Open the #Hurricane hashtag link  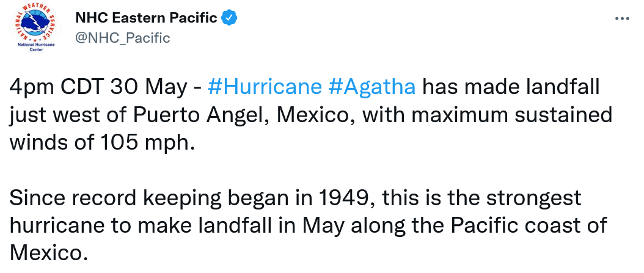(264, 87)
